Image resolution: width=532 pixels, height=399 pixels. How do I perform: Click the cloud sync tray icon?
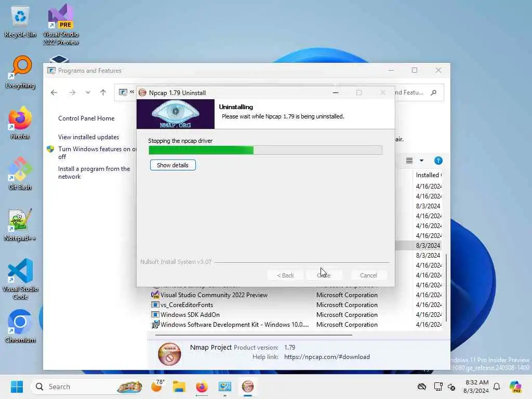tap(422, 387)
